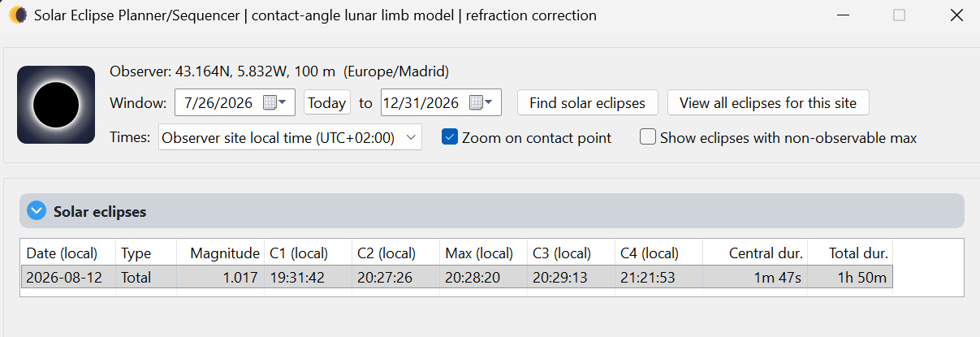Click View all eclipses for this site
Screen dimensions: 980x337
pos(768,103)
